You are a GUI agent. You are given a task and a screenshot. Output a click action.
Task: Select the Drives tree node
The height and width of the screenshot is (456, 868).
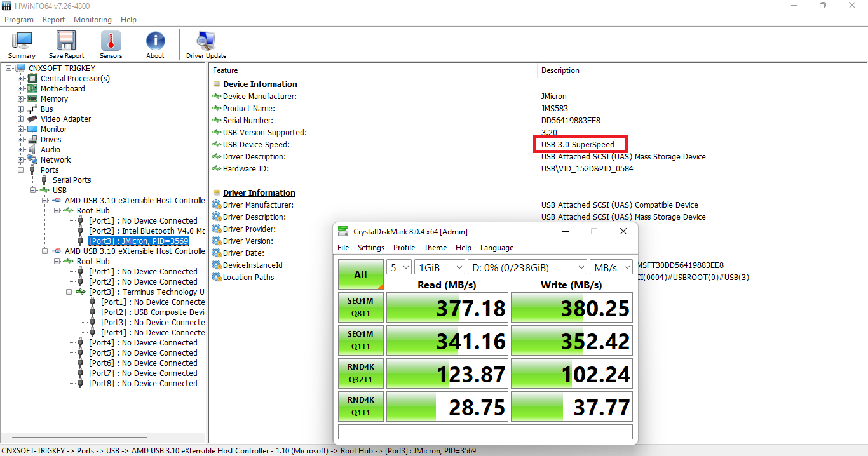51,139
